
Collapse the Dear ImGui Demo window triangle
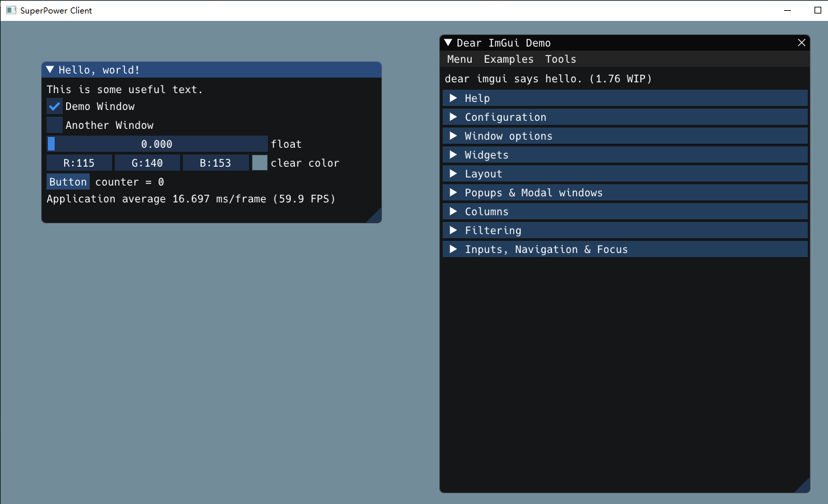point(448,43)
